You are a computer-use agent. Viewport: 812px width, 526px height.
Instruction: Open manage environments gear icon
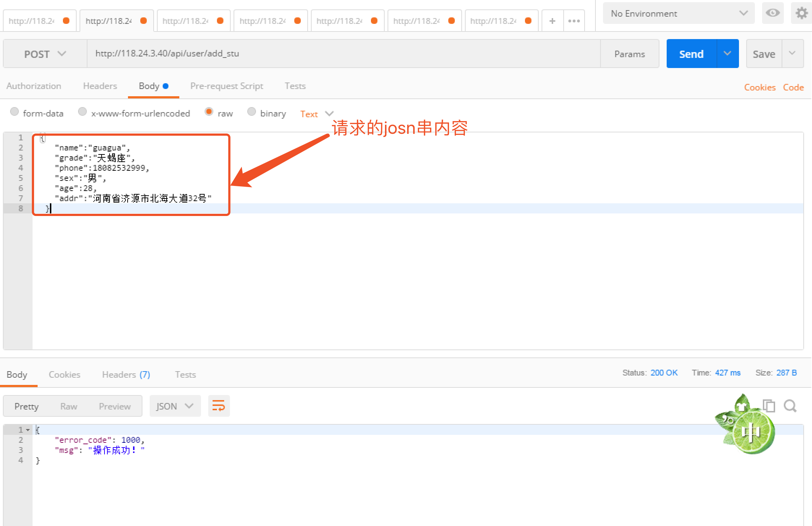point(802,13)
